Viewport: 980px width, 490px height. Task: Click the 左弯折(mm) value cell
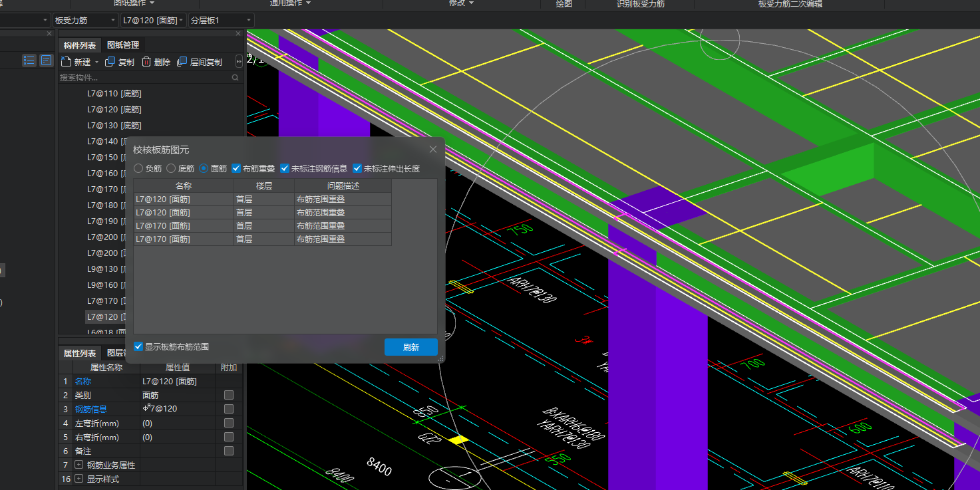click(x=178, y=423)
